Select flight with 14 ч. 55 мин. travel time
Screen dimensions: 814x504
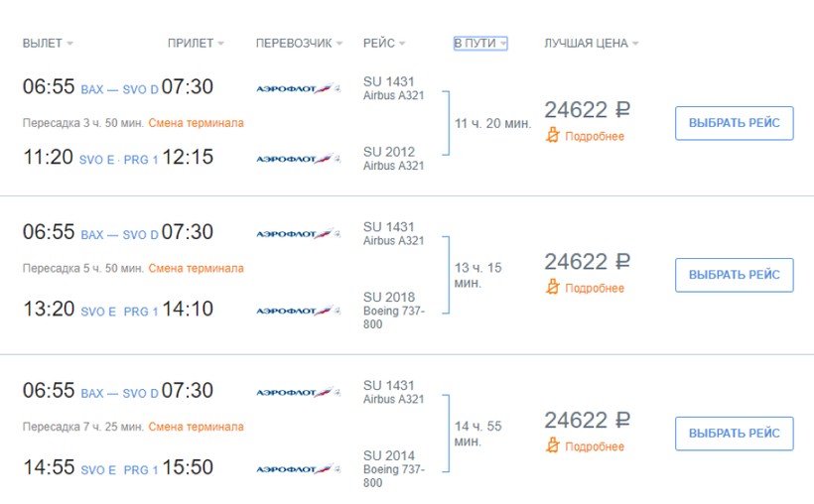734,433
